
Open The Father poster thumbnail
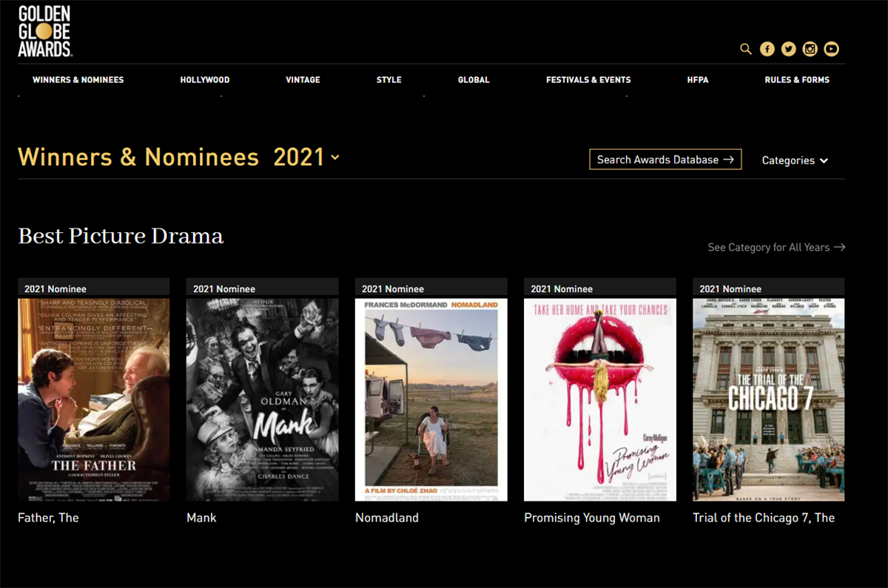[94, 400]
